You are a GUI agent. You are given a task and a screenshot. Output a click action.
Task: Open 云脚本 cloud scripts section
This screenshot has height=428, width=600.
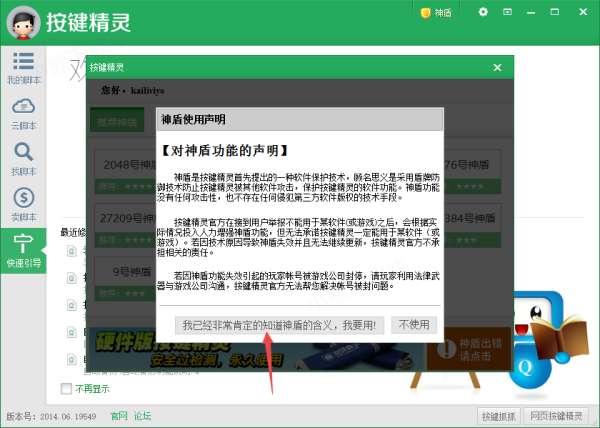(23, 114)
